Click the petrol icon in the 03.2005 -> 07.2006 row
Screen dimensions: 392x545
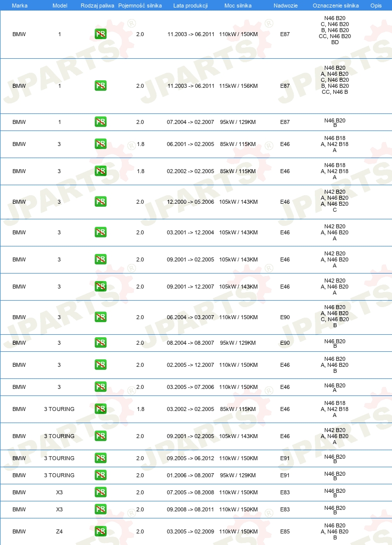click(101, 387)
